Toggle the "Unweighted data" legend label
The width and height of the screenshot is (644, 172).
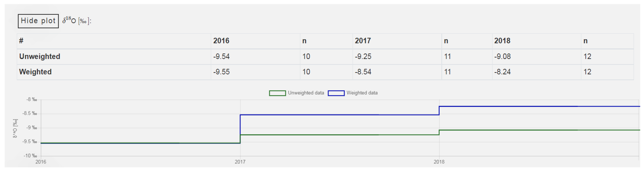point(306,93)
